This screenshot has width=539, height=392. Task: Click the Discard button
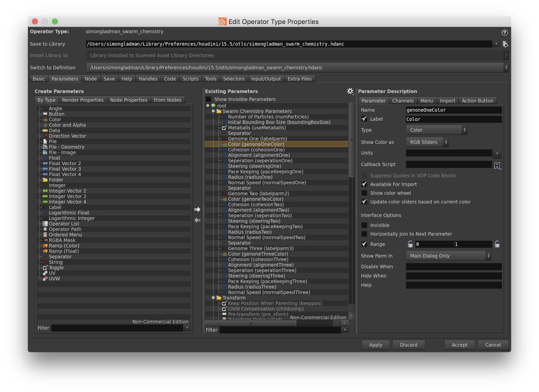point(409,345)
